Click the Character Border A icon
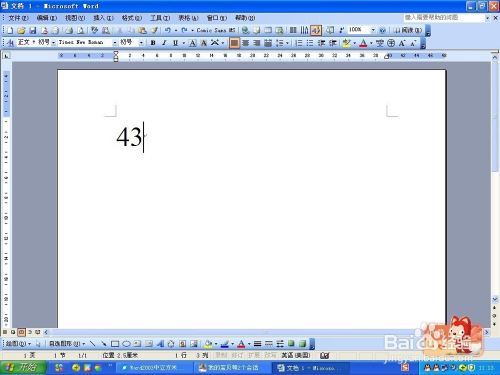Image resolution: width=500 pixels, height=375 pixels. (x=193, y=43)
